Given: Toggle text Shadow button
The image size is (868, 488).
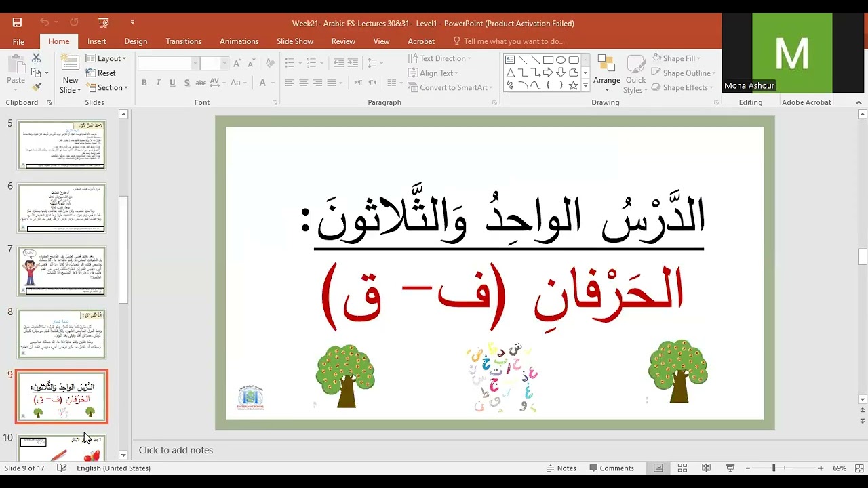Looking at the screenshot, I should click(186, 83).
